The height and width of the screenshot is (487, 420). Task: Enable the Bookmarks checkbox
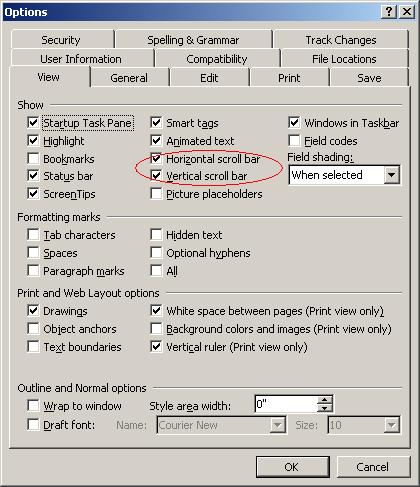click(x=33, y=159)
